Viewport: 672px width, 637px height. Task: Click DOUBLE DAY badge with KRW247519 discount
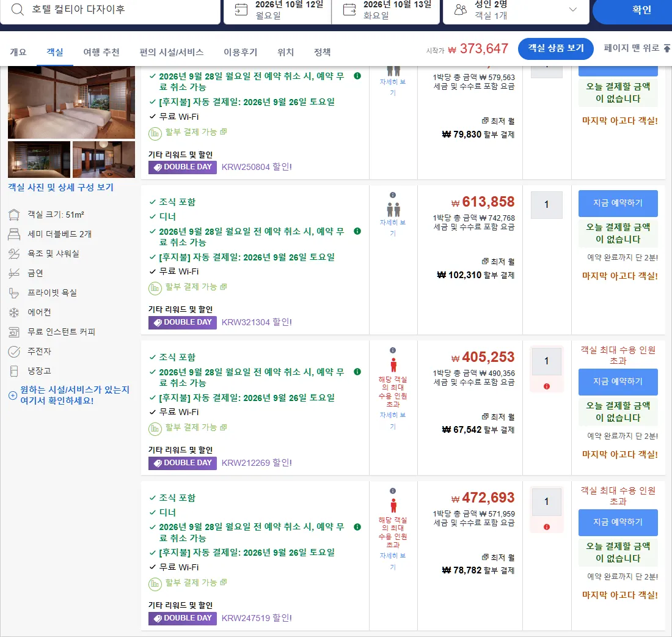tap(183, 618)
